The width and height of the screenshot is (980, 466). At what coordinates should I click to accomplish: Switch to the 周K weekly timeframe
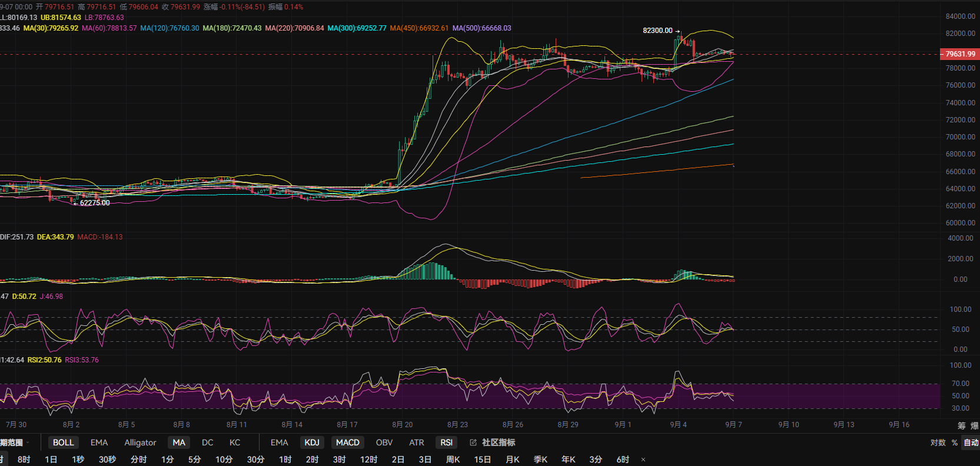453,460
